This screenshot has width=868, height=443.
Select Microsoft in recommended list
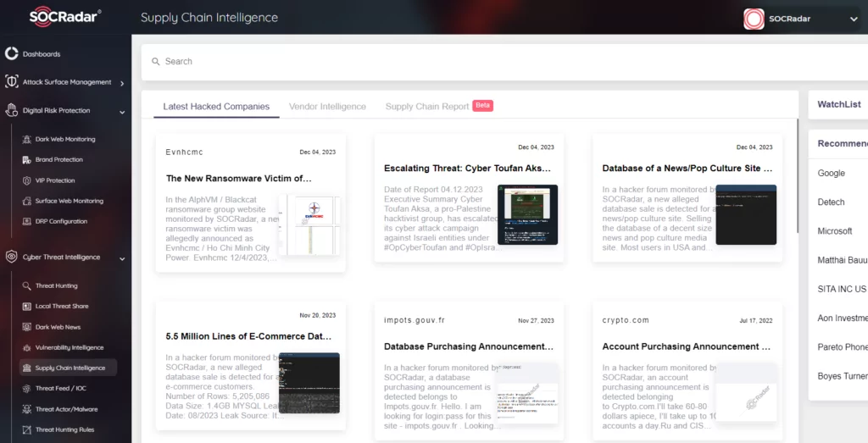click(x=835, y=231)
